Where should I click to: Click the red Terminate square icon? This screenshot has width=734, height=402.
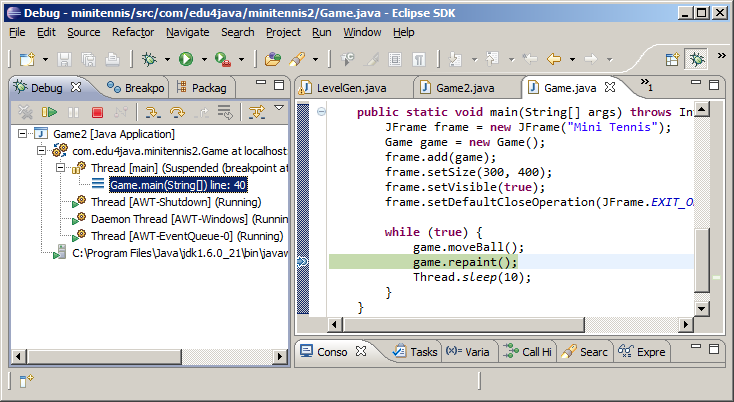point(97,112)
